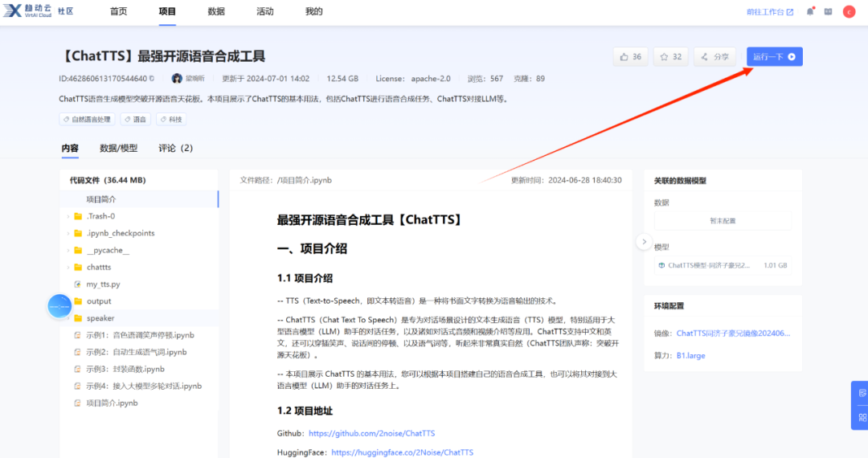Expand the chattts folder chevron
868x458 pixels.
click(68, 267)
